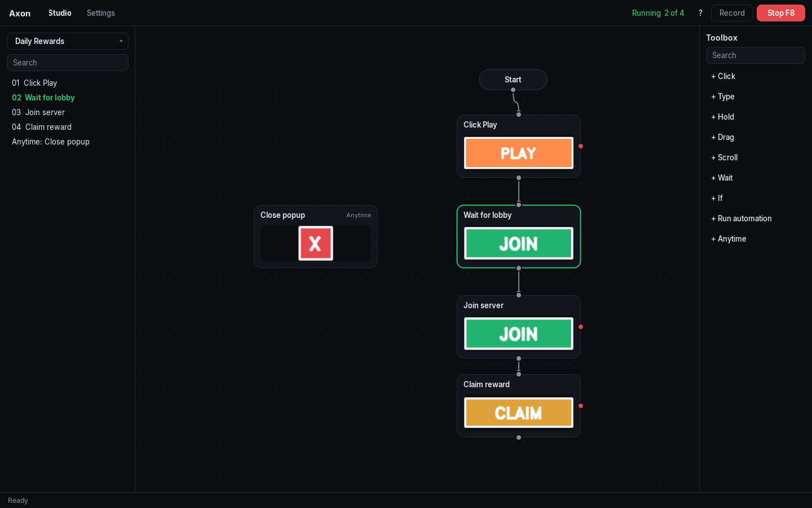
Task: Select step 04 Claim reward in list
Action: (68, 127)
